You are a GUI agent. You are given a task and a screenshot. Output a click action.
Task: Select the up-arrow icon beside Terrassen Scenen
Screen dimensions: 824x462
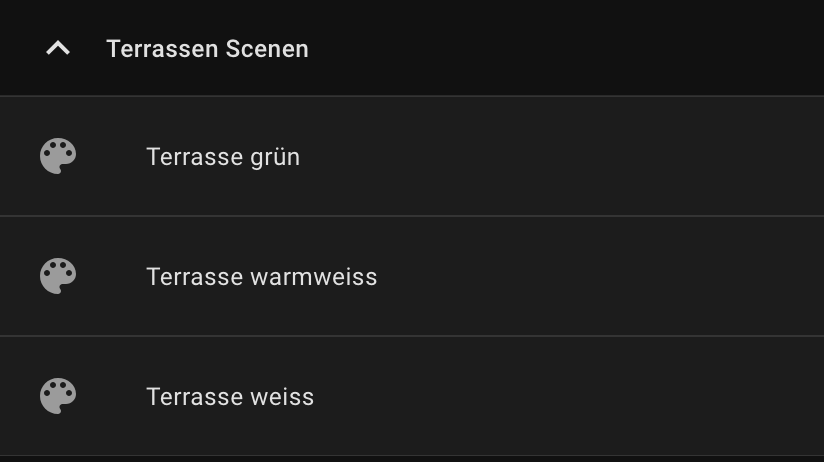point(58,48)
